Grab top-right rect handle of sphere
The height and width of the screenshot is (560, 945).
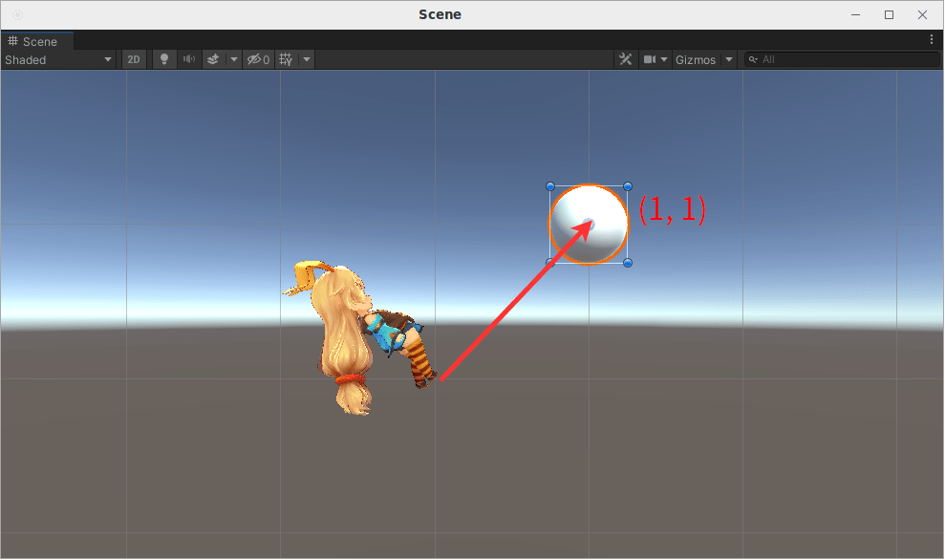628,186
